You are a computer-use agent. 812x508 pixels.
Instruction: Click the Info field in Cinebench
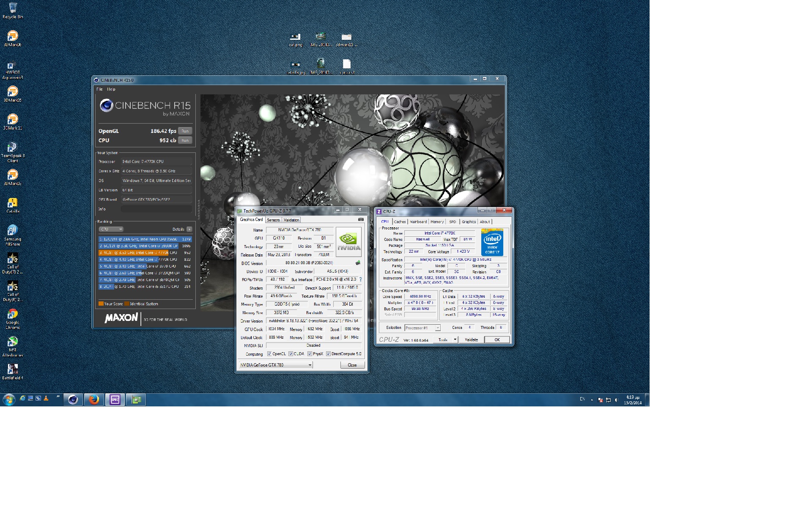[x=156, y=209]
